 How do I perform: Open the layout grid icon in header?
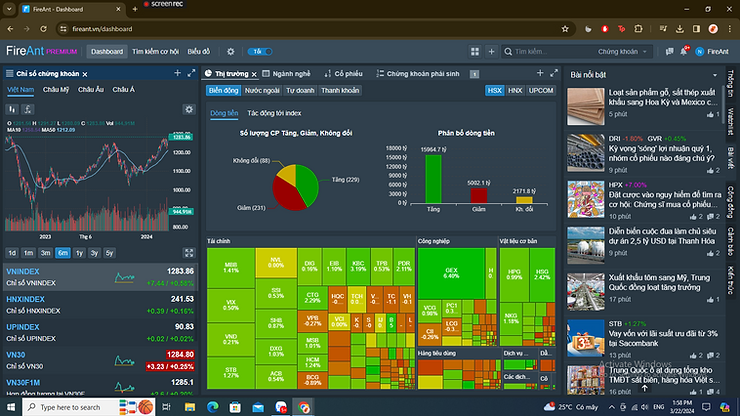(x=475, y=51)
